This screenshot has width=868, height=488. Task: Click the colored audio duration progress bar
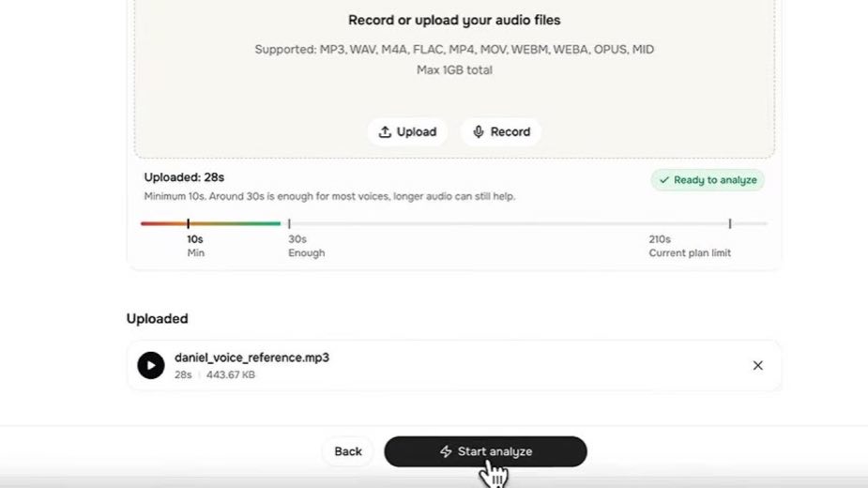[x=211, y=223]
